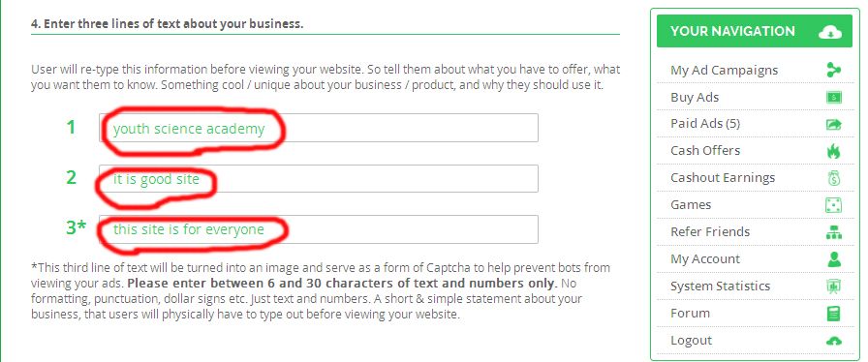Open System Statistics from navigation

[x=720, y=287]
